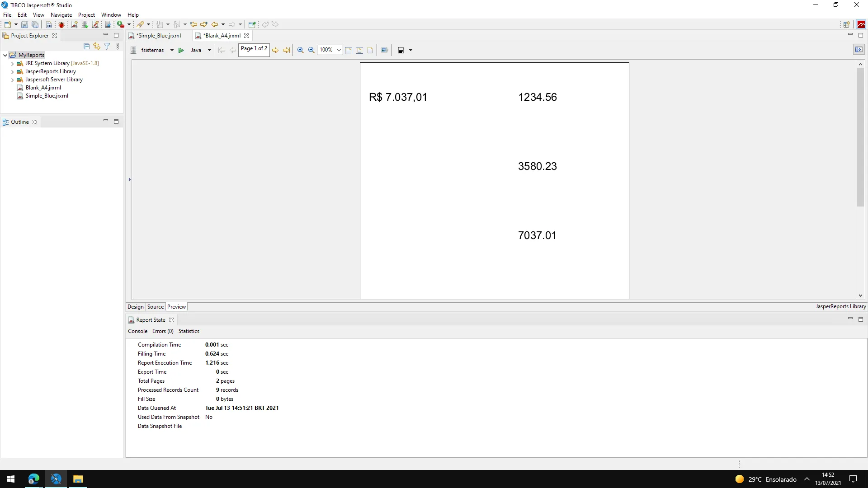Jump to last page of report
This screenshot has height=488, width=868.
point(286,50)
